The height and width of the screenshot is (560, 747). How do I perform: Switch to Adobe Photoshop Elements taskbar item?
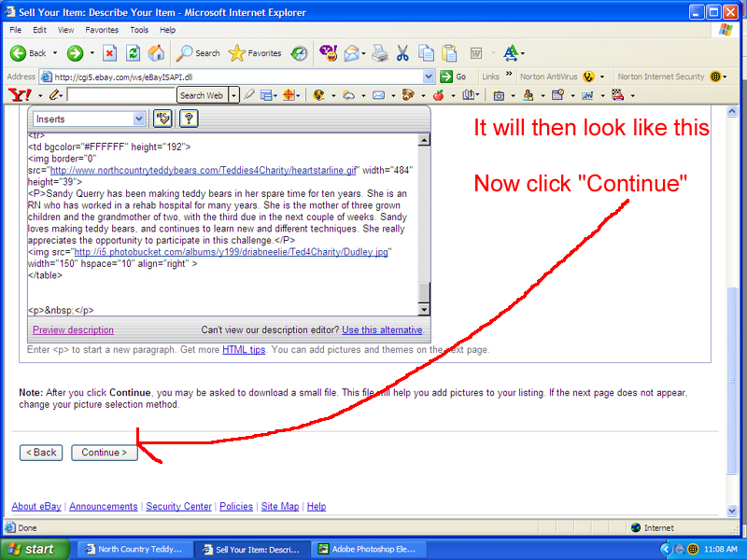tap(370, 550)
